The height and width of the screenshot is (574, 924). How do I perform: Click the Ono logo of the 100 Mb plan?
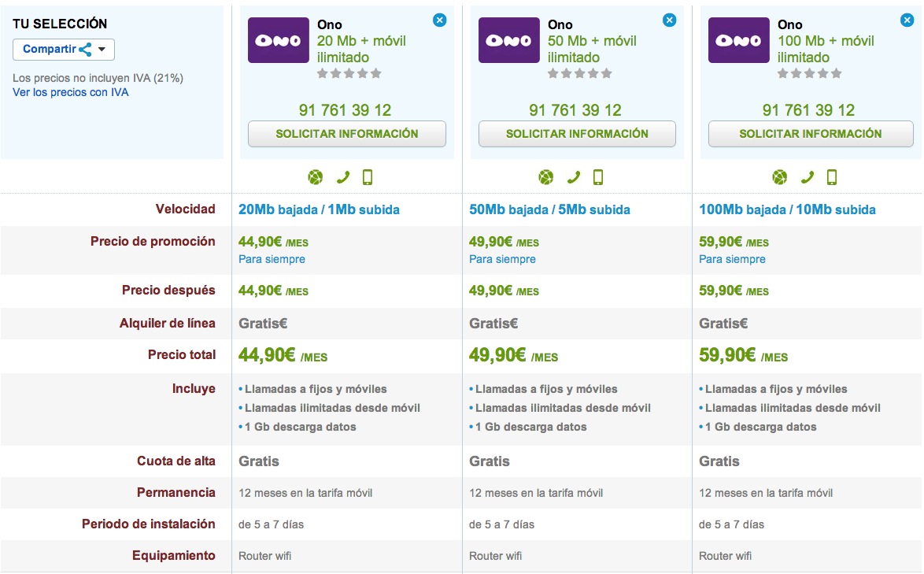coord(738,40)
